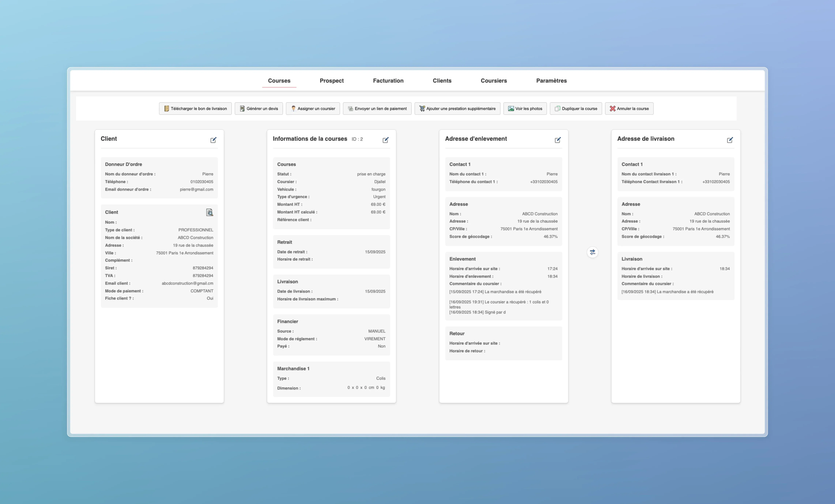Assign a courier to this course

click(312, 109)
